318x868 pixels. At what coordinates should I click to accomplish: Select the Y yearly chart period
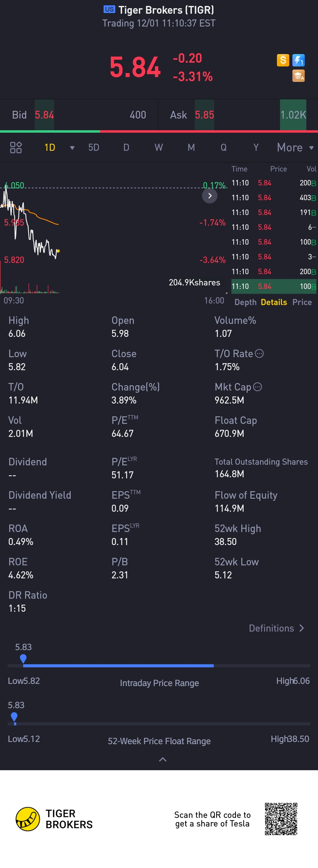[256, 148]
